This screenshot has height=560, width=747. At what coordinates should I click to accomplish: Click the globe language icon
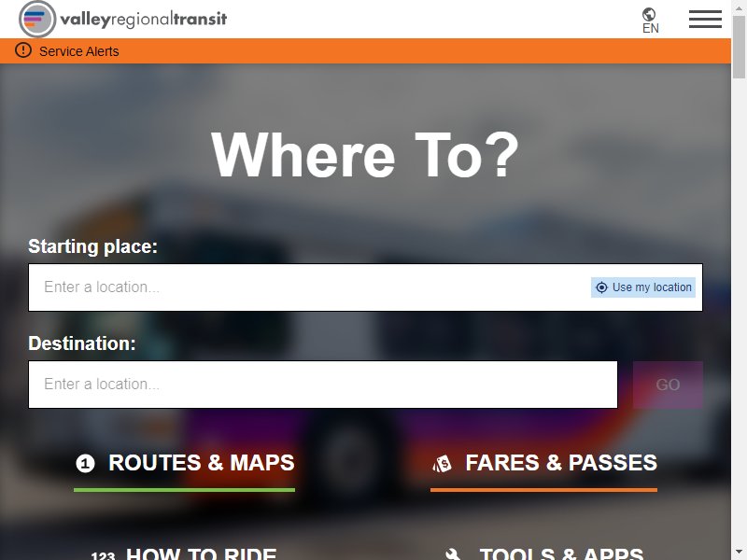click(x=649, y=14)
